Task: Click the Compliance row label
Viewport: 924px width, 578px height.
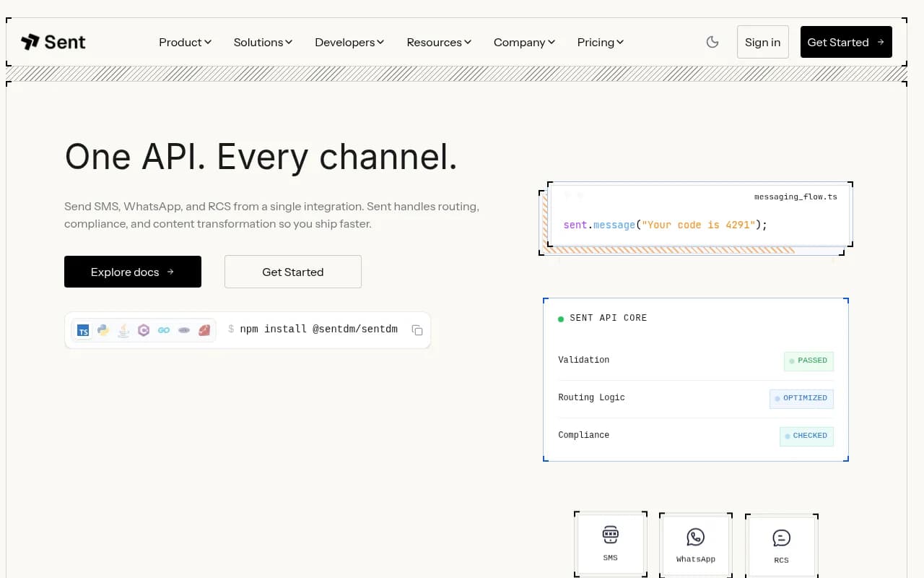Action: [584, 435]
